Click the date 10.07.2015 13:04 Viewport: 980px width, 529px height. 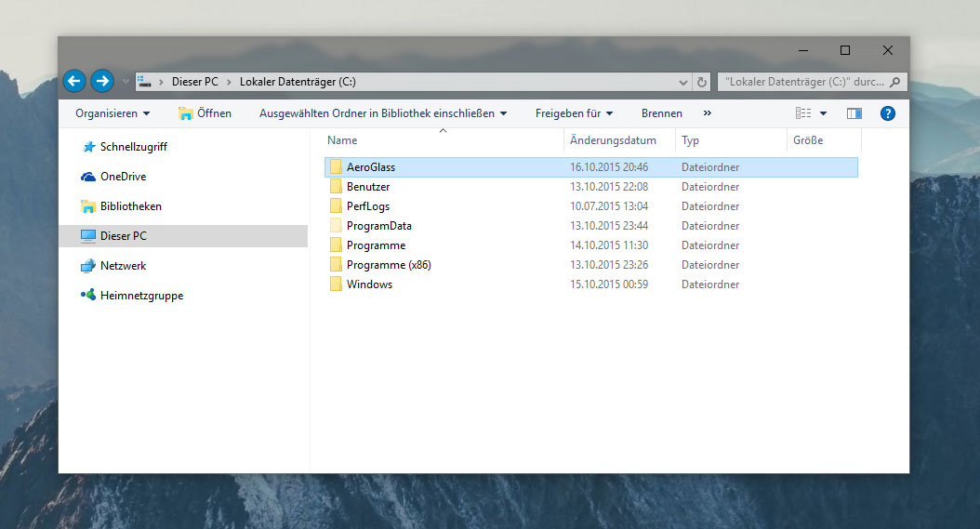609,206
